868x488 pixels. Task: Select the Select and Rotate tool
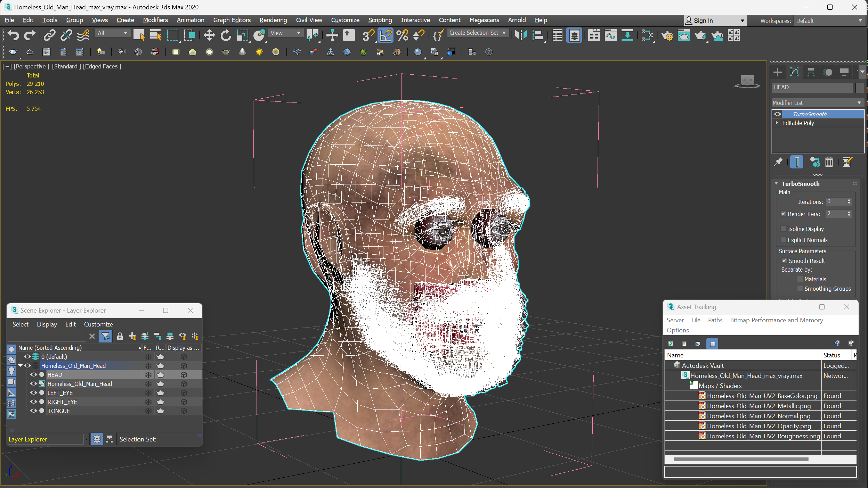226,35
